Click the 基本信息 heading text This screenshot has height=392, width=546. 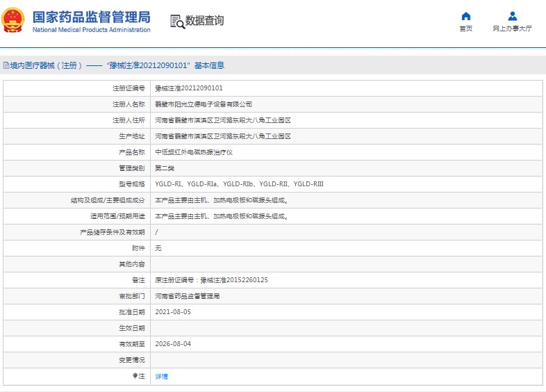click(209, 65)
